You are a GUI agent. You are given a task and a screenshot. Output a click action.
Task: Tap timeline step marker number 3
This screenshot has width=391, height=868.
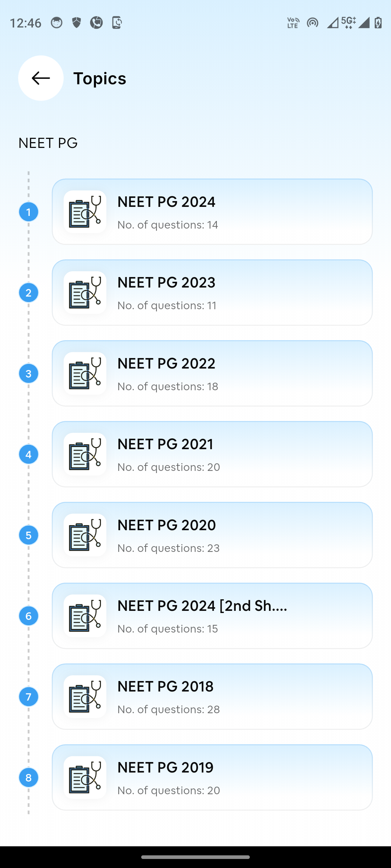pyautogui.click(x=29, y=374)
